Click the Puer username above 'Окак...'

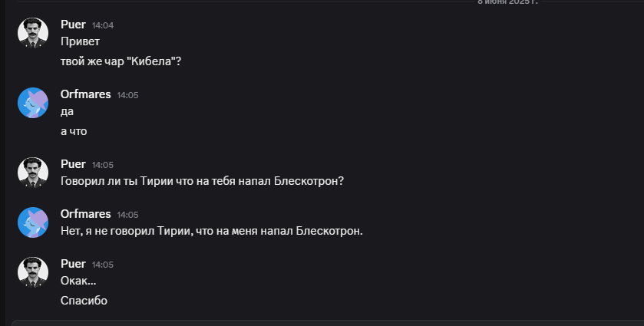(73, 264)
